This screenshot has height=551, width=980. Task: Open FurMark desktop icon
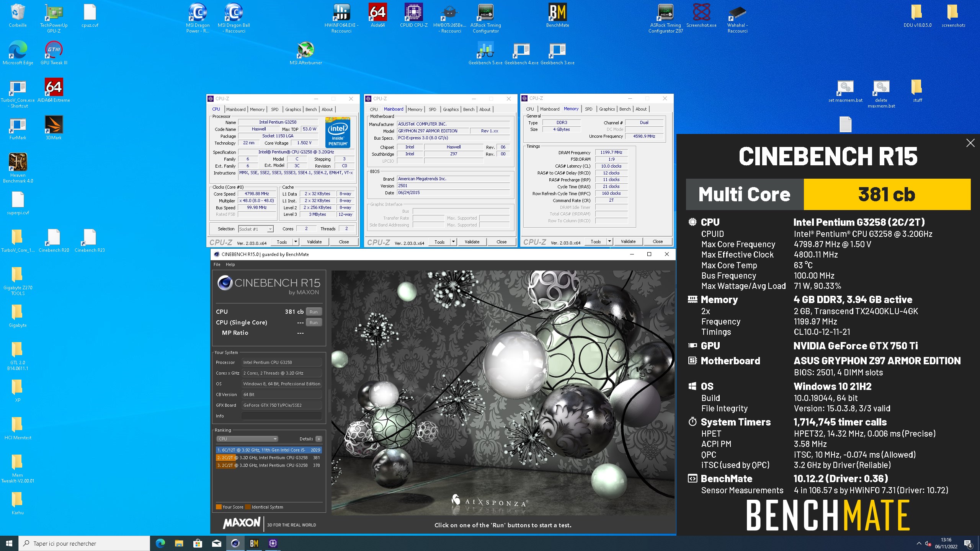coord(18,128)
